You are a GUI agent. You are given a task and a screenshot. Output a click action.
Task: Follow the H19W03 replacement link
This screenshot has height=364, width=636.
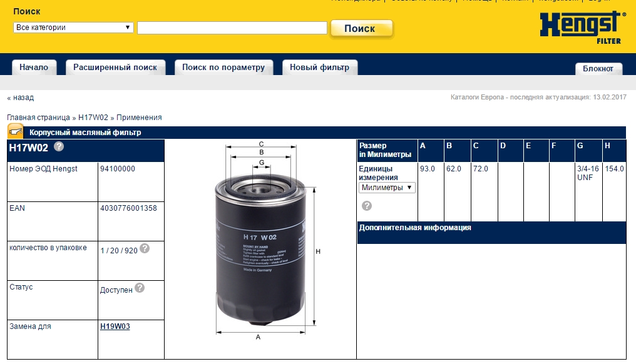(x=115, y=326)
